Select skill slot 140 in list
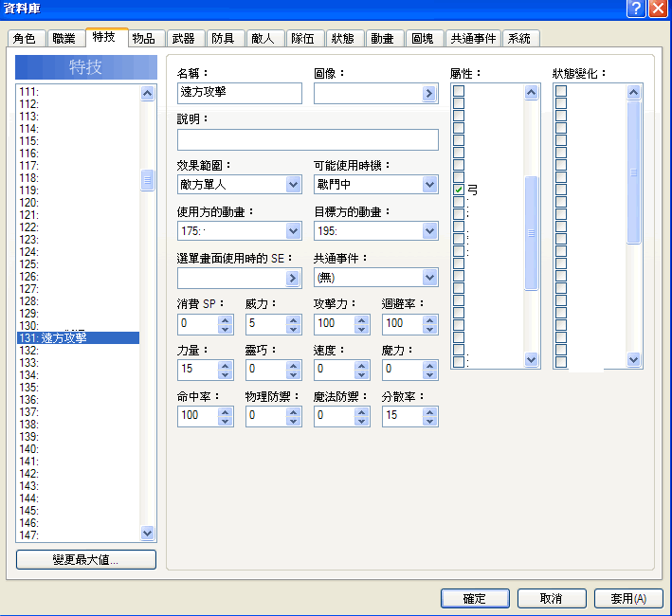This screenshot has width=672, height=616. 78,449
